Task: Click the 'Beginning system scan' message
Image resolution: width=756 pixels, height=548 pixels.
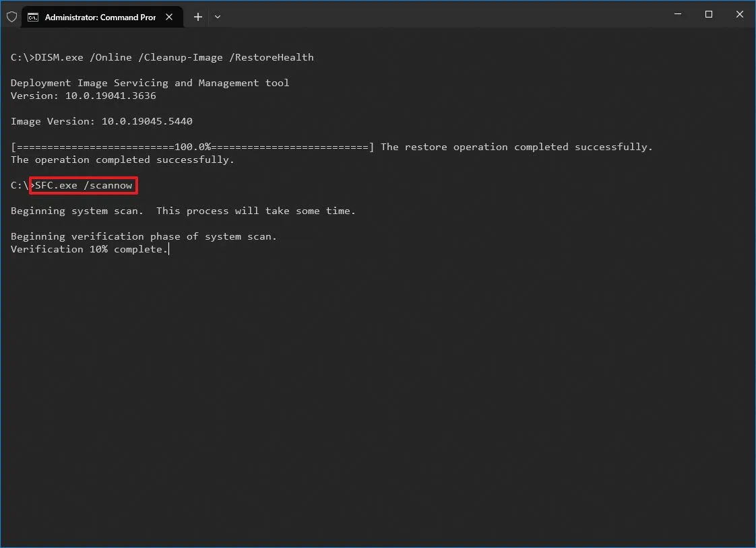Action: (183, 211)
